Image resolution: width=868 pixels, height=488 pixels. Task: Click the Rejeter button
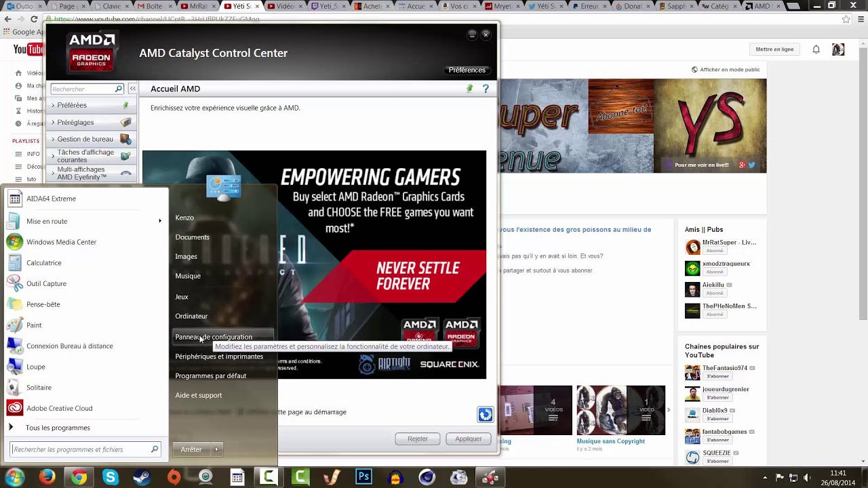coord(418,439)
